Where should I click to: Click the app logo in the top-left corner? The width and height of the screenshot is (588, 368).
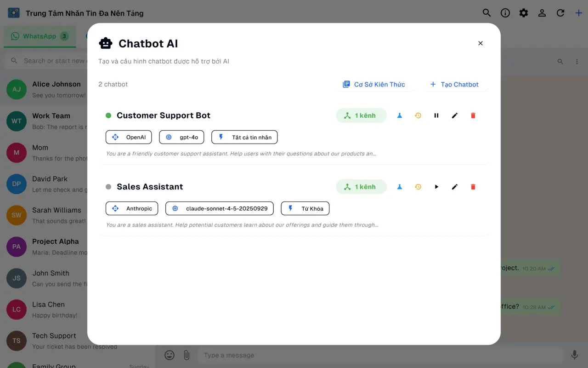click(14, 13)
